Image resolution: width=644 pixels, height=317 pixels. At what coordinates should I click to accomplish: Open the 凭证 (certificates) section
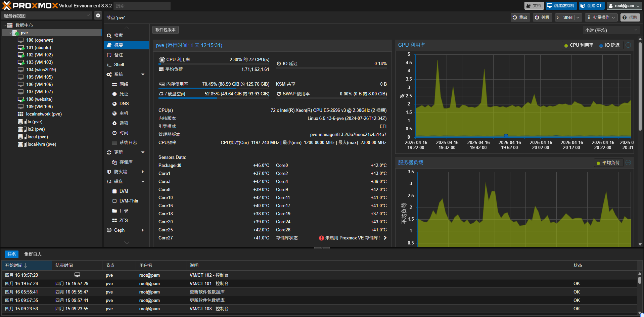pos(124,94)
